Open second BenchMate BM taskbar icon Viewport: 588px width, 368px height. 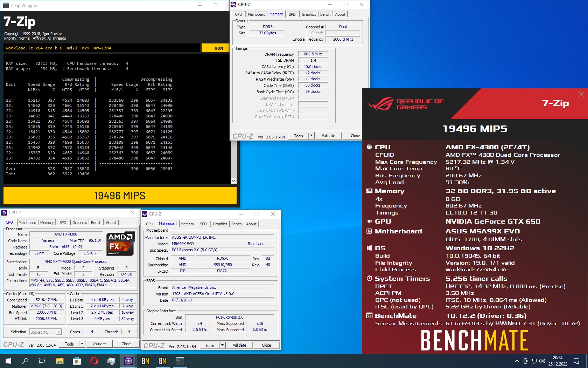coord(163,361)
